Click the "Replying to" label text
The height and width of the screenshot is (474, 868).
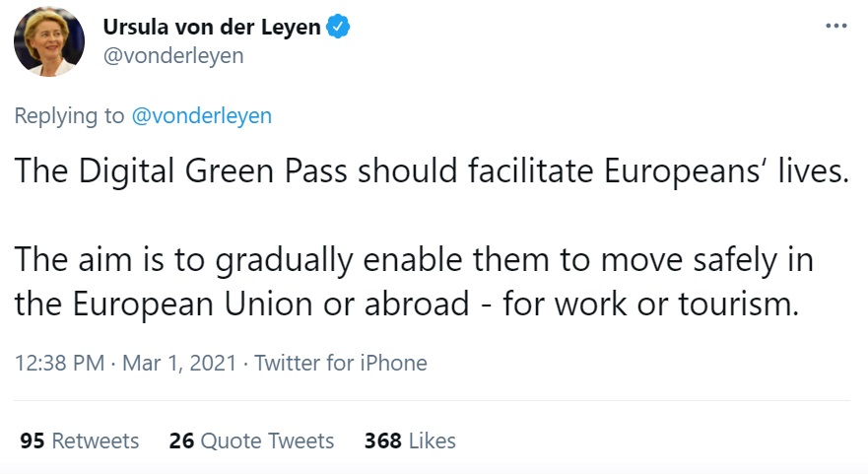[x=69, y=116]
